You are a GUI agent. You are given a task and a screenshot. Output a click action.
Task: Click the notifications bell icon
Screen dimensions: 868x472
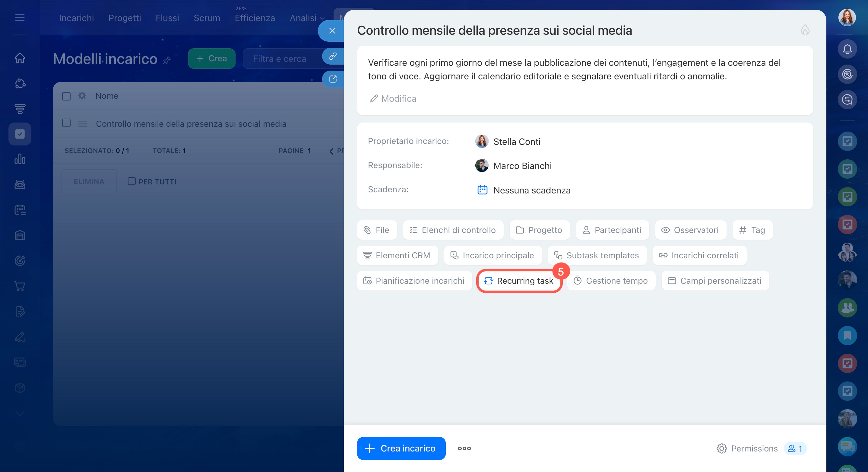(x=847, y=49)
